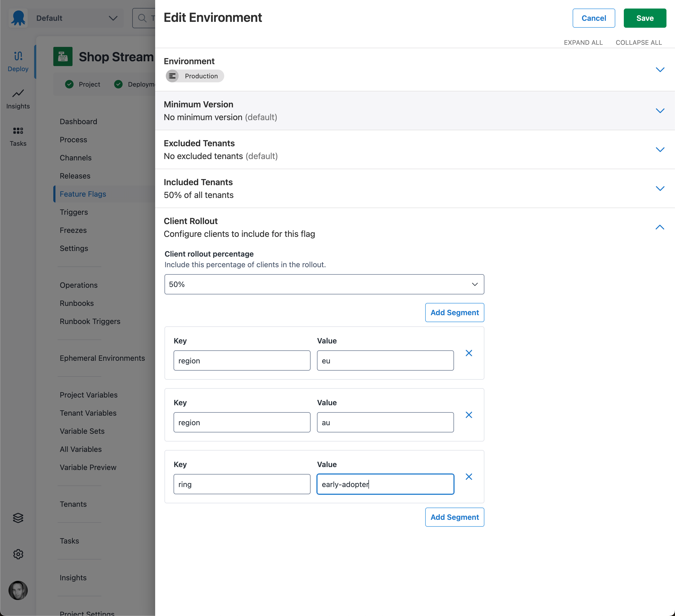Click Cancel button

pyautogui.click(x=594, y=18)
